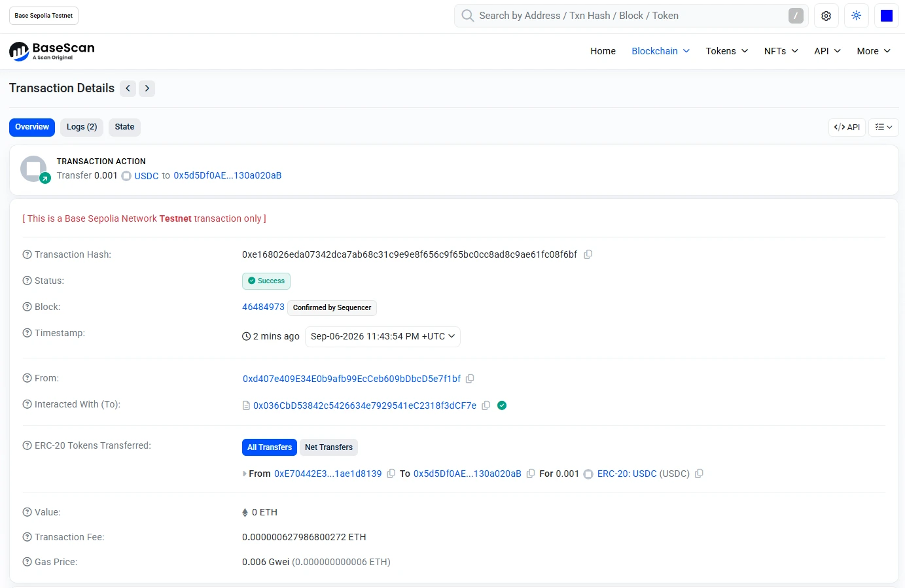
Task: Click the search magnifier icon
Action: 467,16
